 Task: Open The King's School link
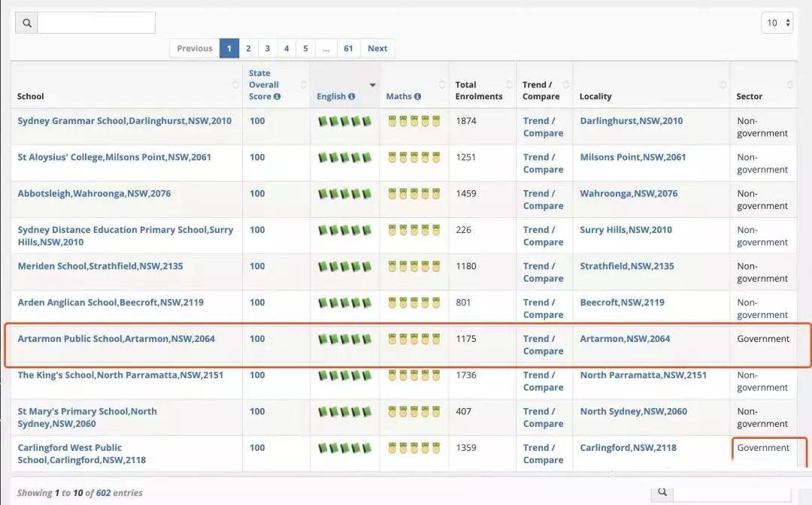[x=120, y=375]
